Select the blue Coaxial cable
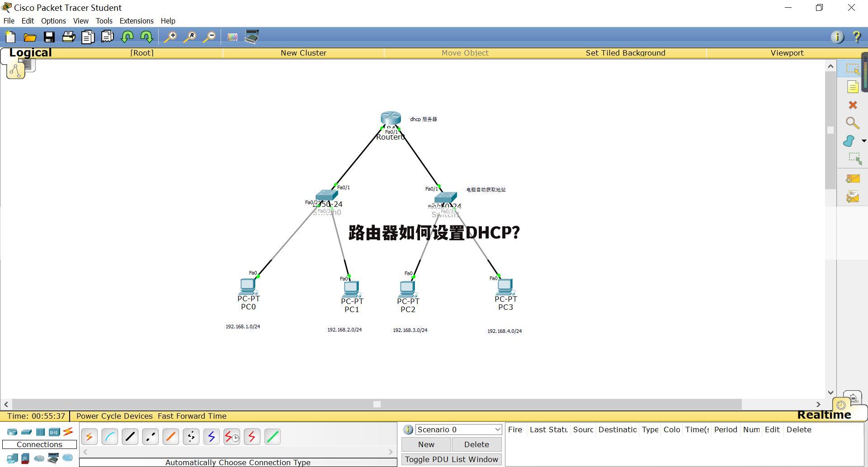This screenshot has height=467, width=868. (211, 437)
